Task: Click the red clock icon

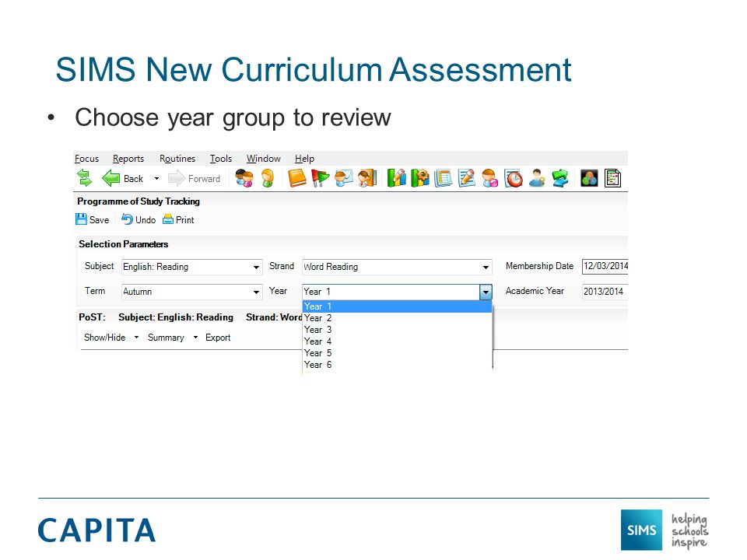Action: point(514,178)
